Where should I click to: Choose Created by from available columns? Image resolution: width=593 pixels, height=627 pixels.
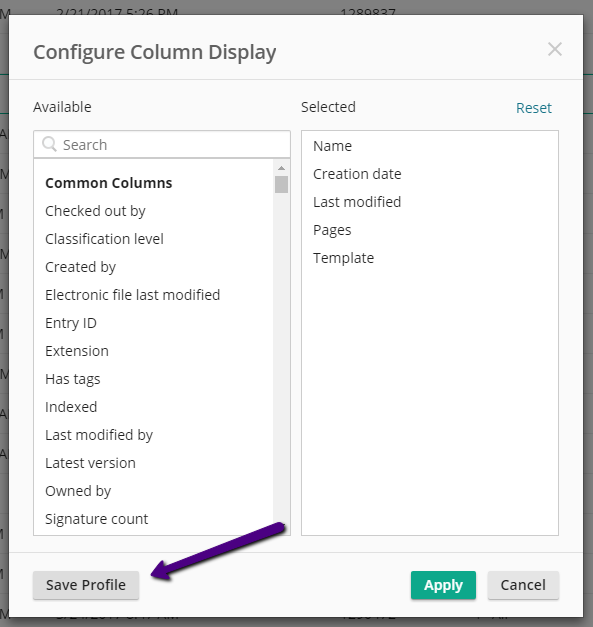[80, 267]
